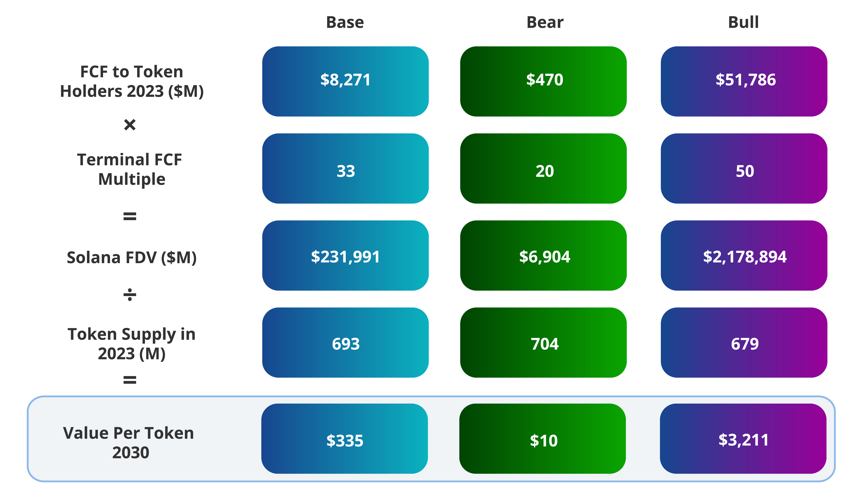868x488 pixels.
Task: Click the $470 Bear FCF box
Action: [x=543, y=81]
